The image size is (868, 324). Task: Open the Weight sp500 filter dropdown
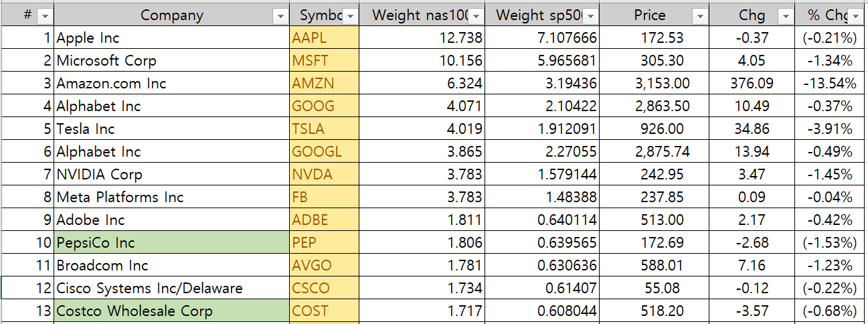(x=591, y=16)
